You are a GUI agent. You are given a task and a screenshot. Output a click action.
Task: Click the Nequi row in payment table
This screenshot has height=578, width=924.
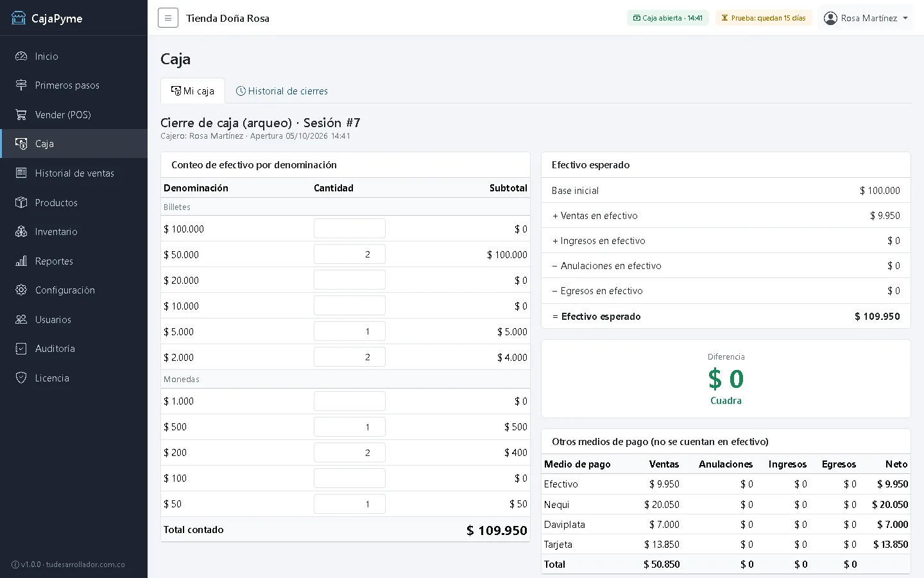[x=726, y=504]
